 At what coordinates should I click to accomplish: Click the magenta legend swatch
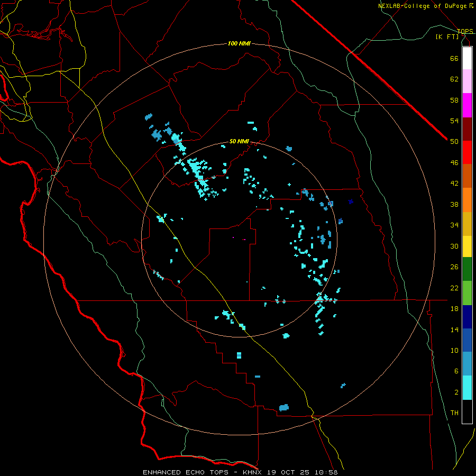(x=467, y=105)
